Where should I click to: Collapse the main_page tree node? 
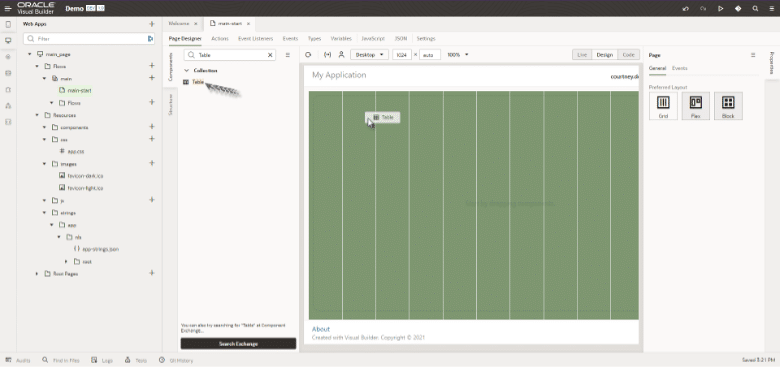29,54
